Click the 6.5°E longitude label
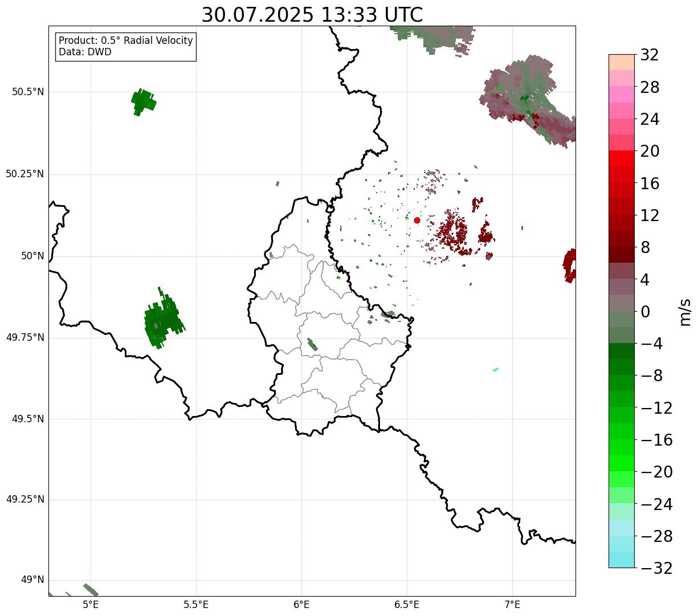The width and height of the screenshot is (698, 616). coord(407,605)
